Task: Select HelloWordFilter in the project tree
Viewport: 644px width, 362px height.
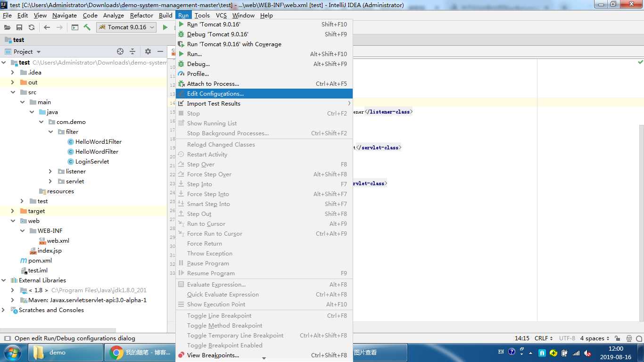Action: 97,151
